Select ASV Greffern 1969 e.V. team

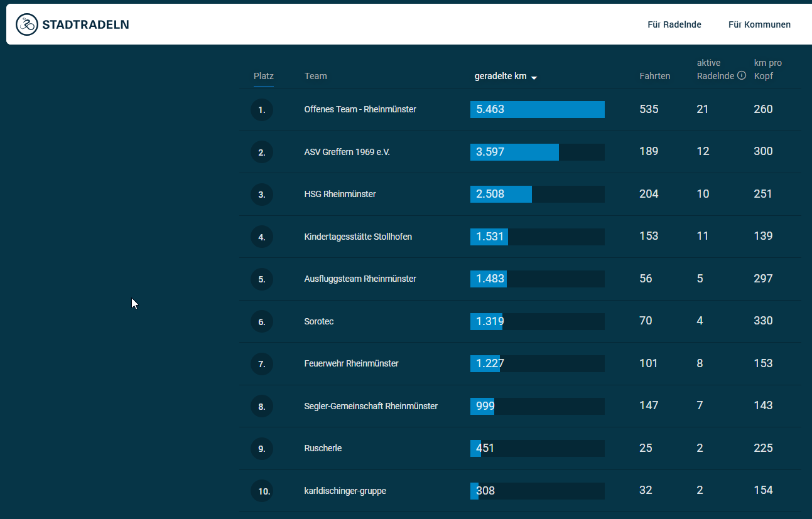tap(347, 152)
